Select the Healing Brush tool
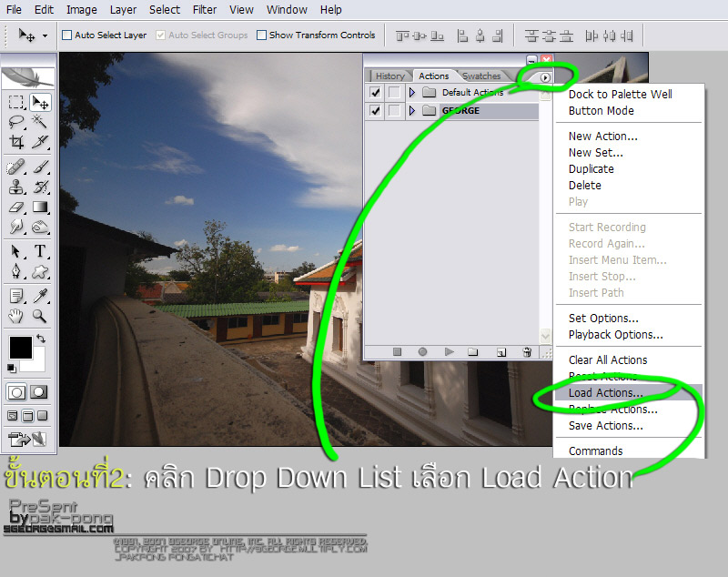 (x=16, y=167)
